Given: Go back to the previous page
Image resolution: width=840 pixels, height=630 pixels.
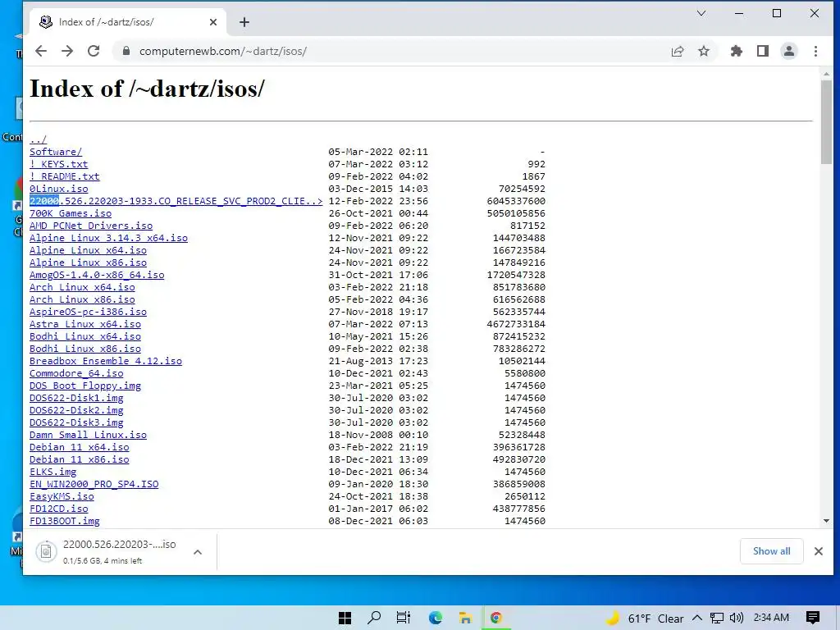Looking at the screenshot, I should [41, 51].
